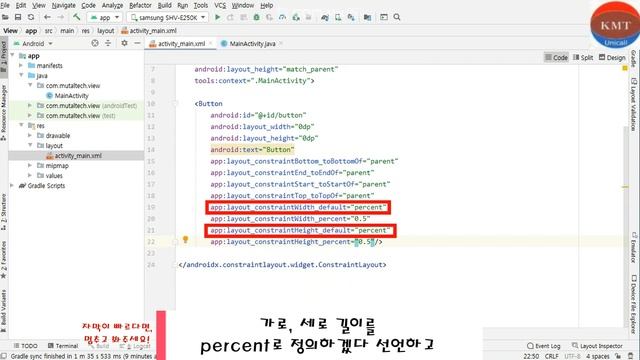Expand the mipmap folder

coord(30,165)
